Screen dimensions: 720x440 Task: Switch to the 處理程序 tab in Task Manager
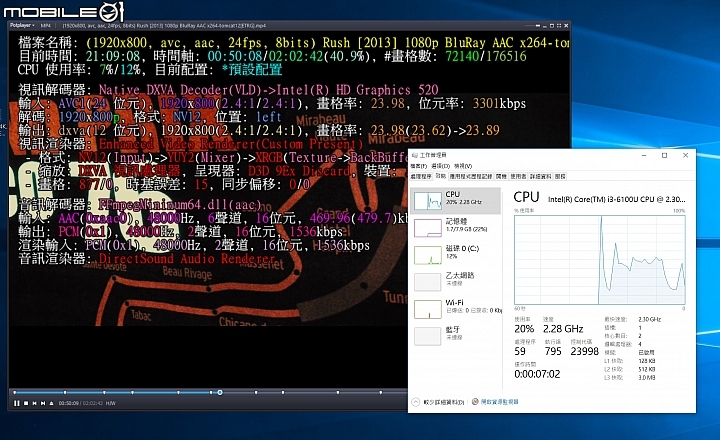421,176
